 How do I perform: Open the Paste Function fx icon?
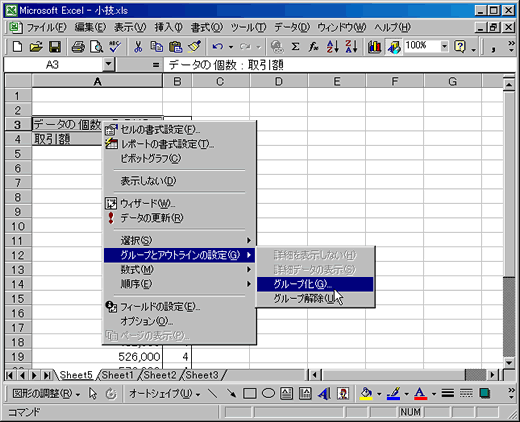click(x=313, y=47)
